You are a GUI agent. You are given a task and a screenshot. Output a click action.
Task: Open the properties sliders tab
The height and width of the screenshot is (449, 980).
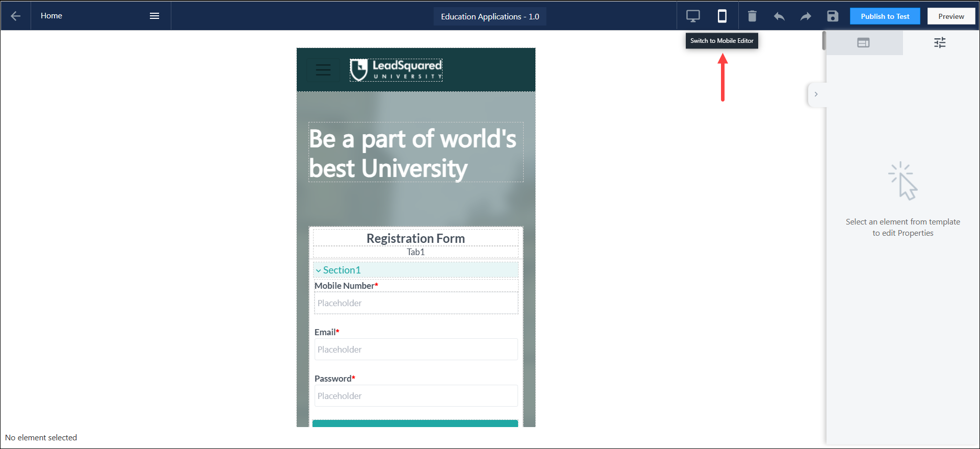click(940, 43)
